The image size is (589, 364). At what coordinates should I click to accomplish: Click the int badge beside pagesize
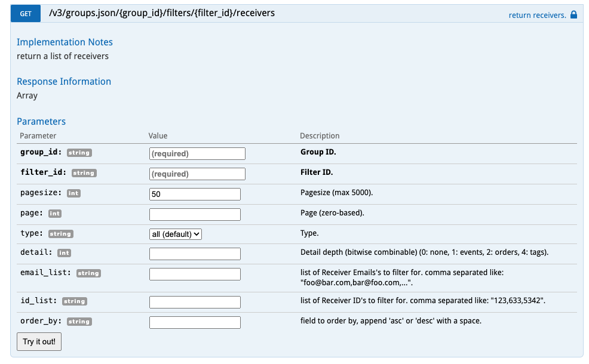[73, 193]
